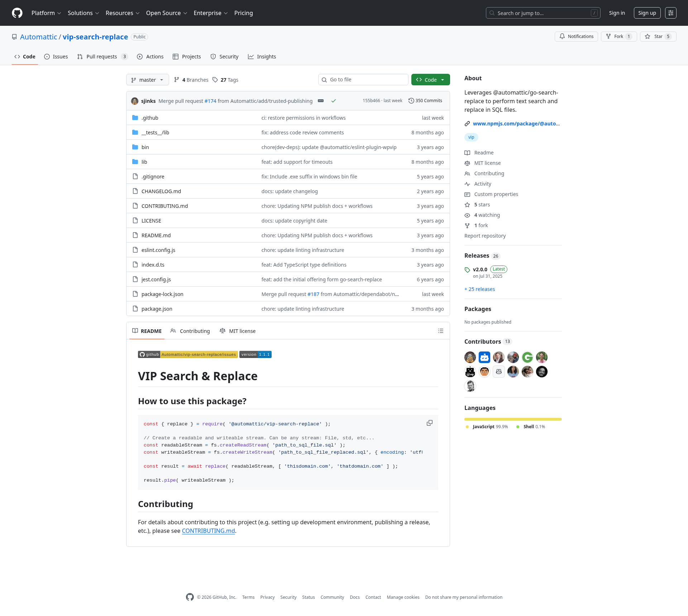This screenshot has width=688, height=616.
Task: Switch to the Actions tab
Action: click(150, 57)
